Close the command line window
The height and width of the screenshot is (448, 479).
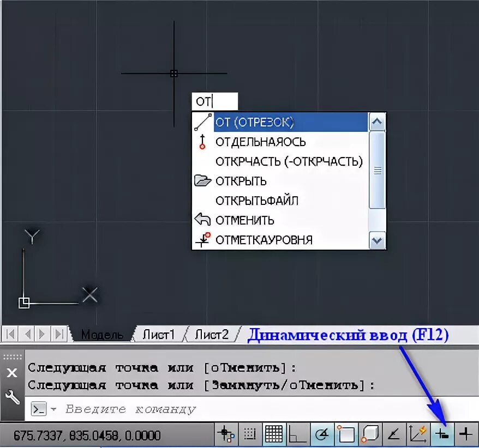tap(12, 373)
